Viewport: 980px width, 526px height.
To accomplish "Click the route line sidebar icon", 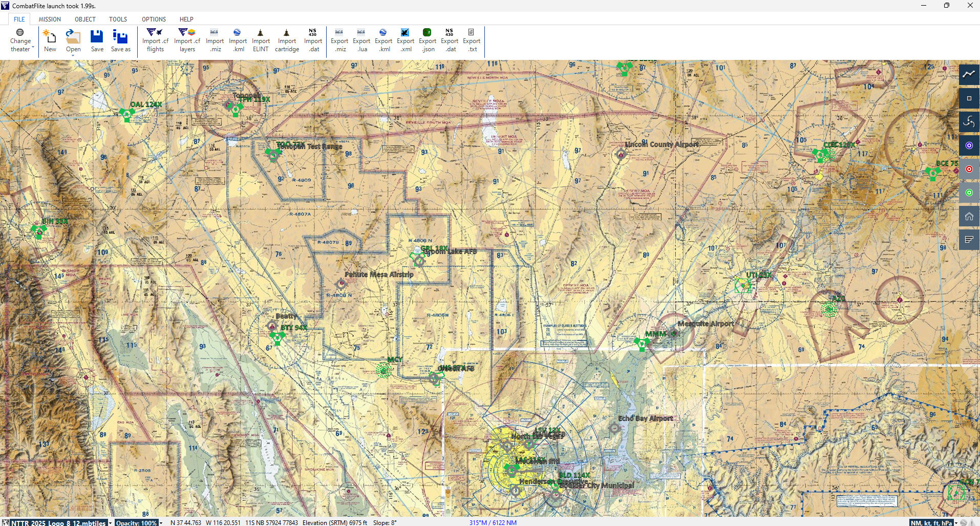I will pos(969,74).
